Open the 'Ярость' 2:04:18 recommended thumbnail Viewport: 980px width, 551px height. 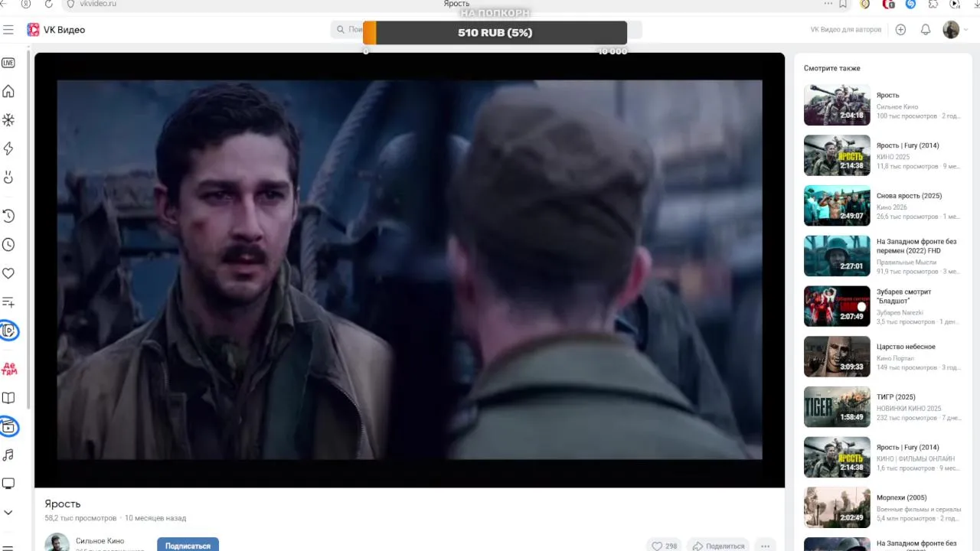click(837, 105)
